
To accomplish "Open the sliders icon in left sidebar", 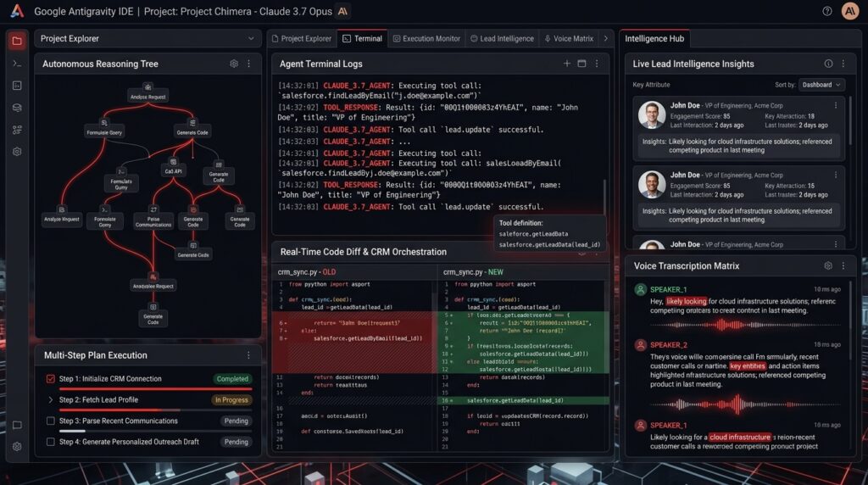I will (17, 130).
